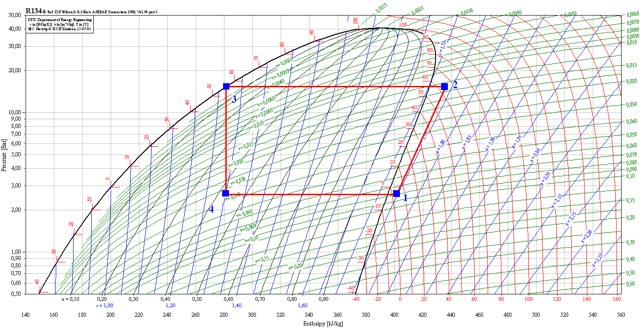This screenshot has width=644, height=330.
Task: Click the blue square marker at state point 3
Action: [x=226, y=86]
